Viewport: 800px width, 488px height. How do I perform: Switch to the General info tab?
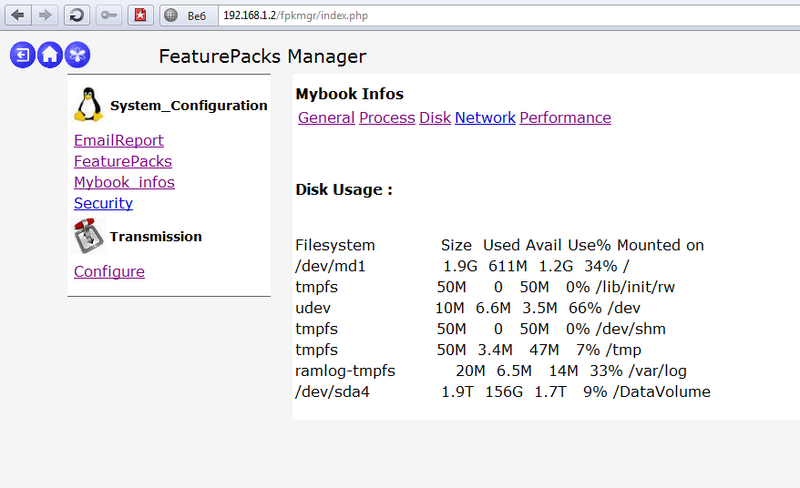pos(327,118)
